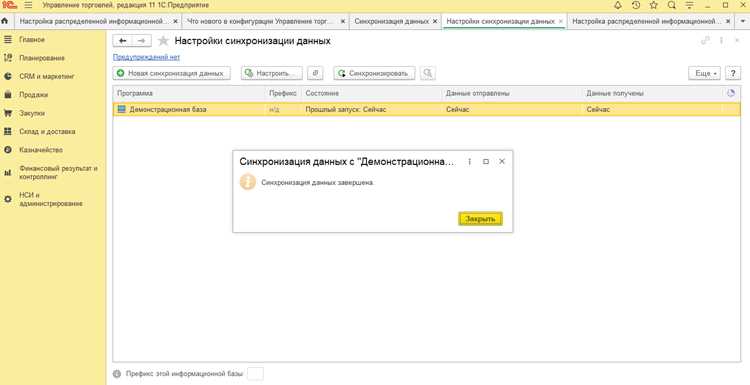The height and width of the screenshot is (385, 750).
Task: Click Новая синхронизация данных button
Action: click(x=172, y=73)
